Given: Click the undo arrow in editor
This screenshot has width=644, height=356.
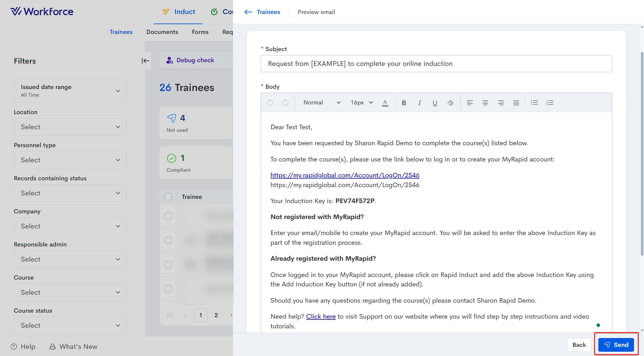Looking at the screenshot, I should (270, 103).
